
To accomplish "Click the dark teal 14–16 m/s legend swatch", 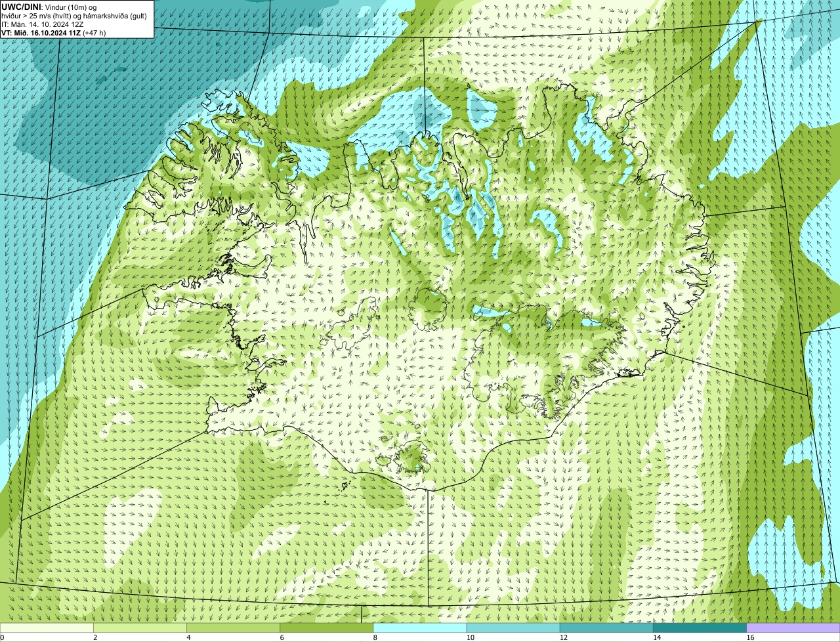I will pos(700,628).
